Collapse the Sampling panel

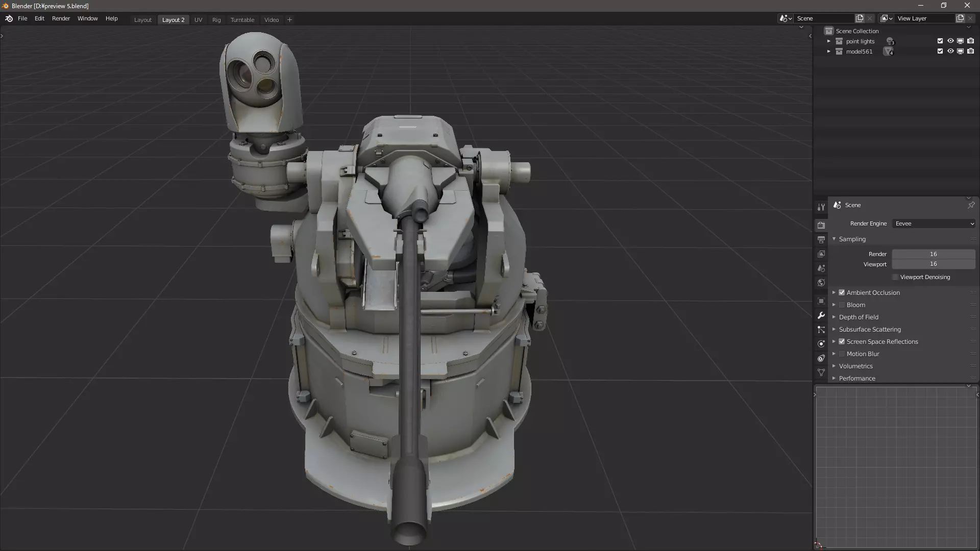(834, 239)
